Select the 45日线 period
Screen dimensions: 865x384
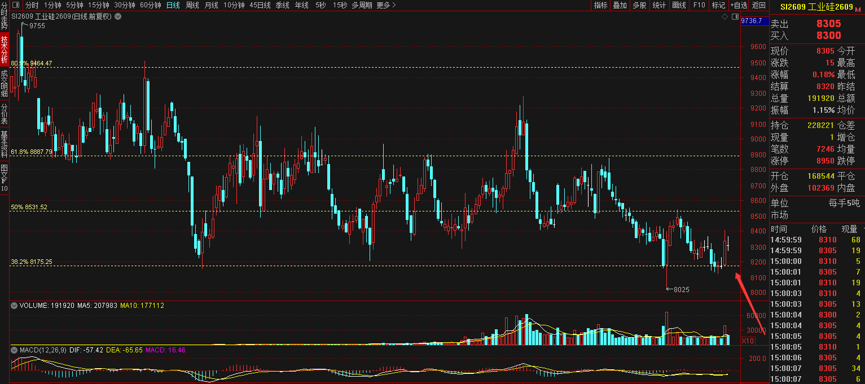[x=260, y=5]
